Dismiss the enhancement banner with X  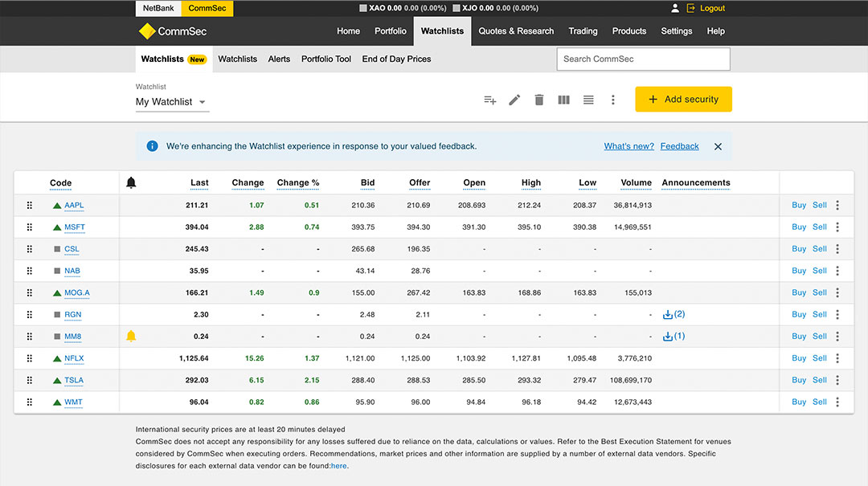pos(718,147)
